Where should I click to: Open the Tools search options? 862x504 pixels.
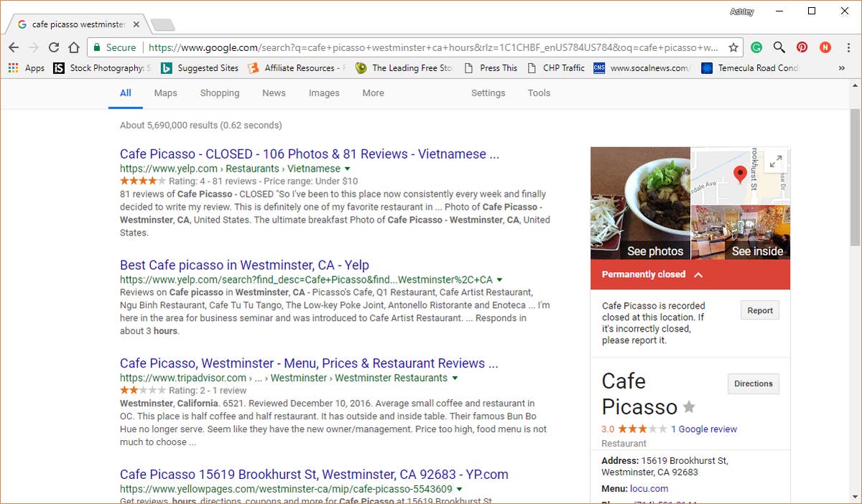click(539, 93)
